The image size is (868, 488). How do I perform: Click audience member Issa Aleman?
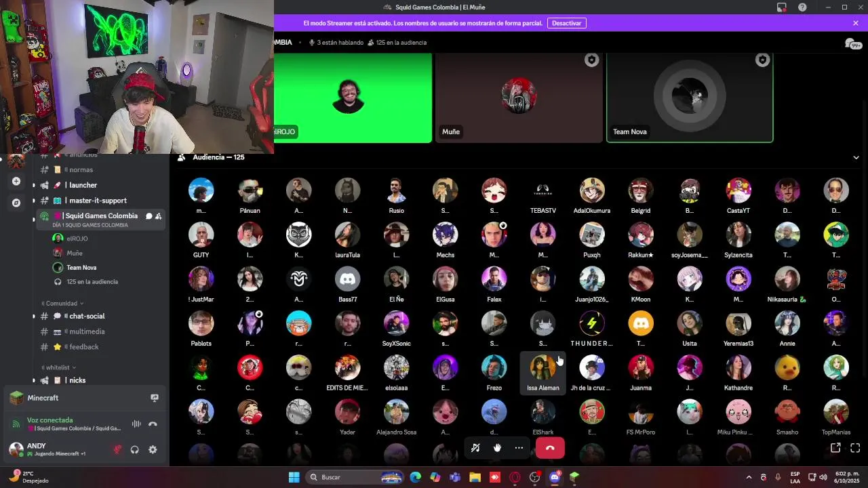543,373
